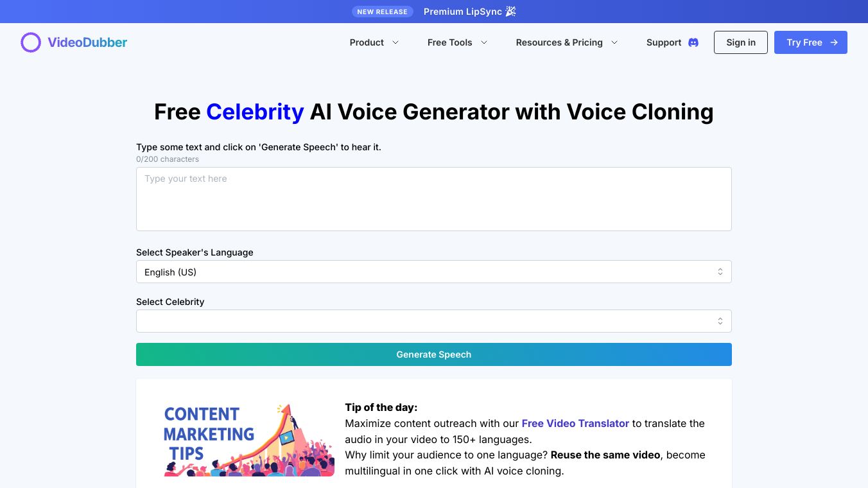
Task: Expand the Resources & Pricing chevron
Action: point(614,42)
